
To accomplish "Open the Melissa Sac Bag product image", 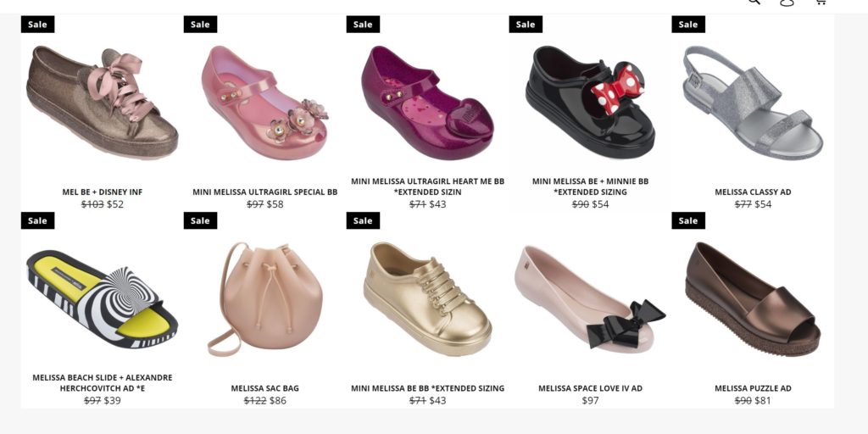I will (x=264, y=299).
